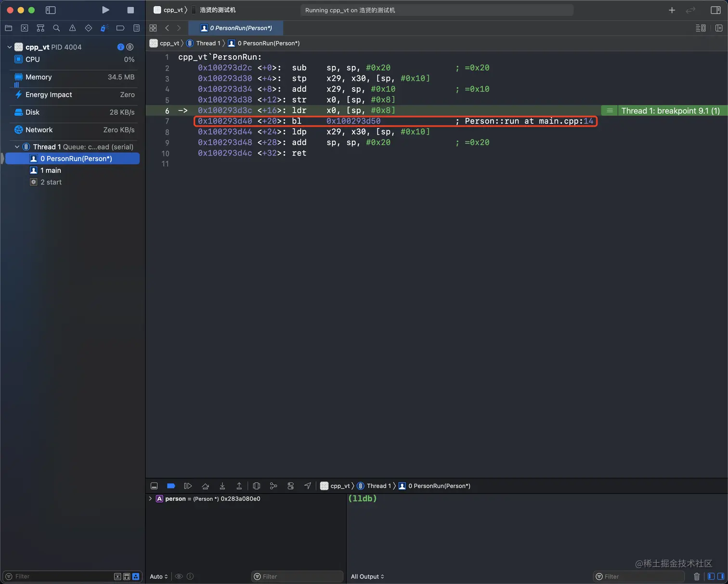This screenshot has width=728, height=584.
Task: Open the Find navigator magnifier icon
Action: pyautogui.click(x=56, y=28)
